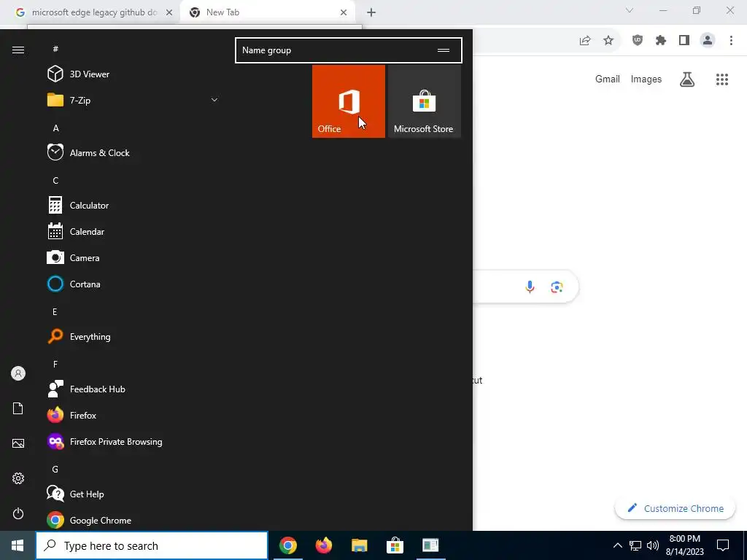This screenshot has width=747, height=560.
Task: Open the Microsoft Store tile
Action: coord(425,101)
